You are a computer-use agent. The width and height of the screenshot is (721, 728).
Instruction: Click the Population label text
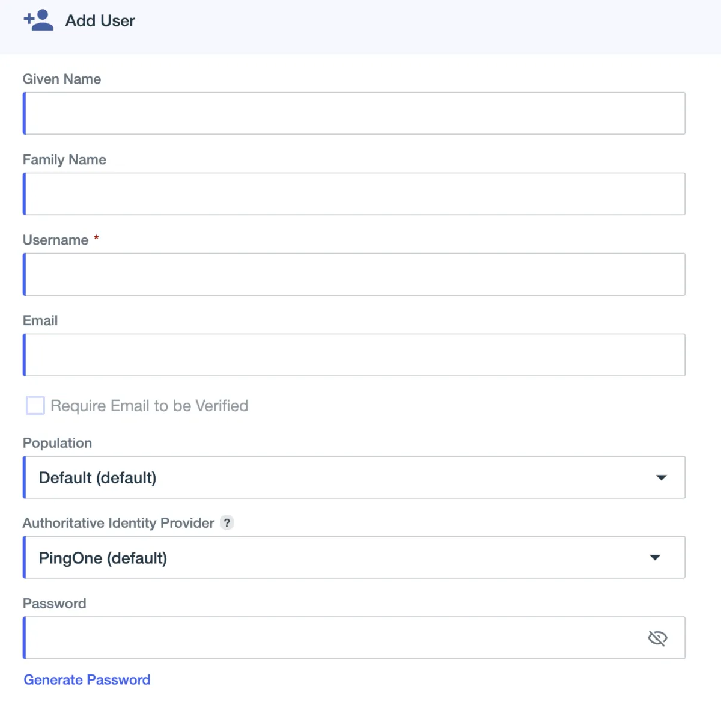pyautogui.click(x=57, y=443)
